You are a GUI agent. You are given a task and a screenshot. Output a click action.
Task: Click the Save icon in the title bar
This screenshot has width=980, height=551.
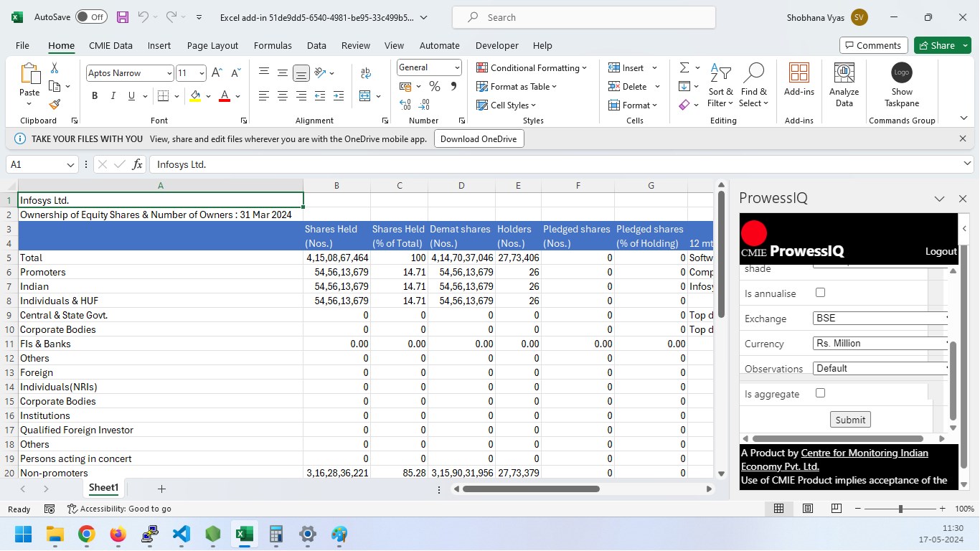(x=123, y=17)
